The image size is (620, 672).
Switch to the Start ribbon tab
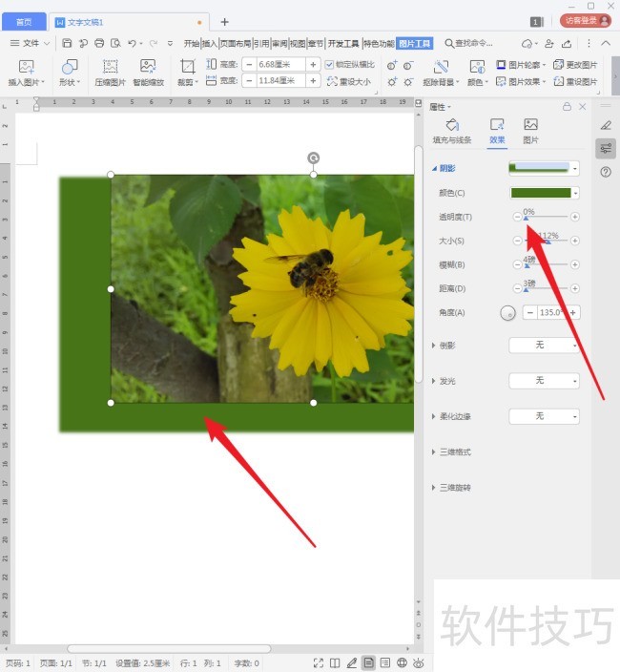tap(192, 43)
